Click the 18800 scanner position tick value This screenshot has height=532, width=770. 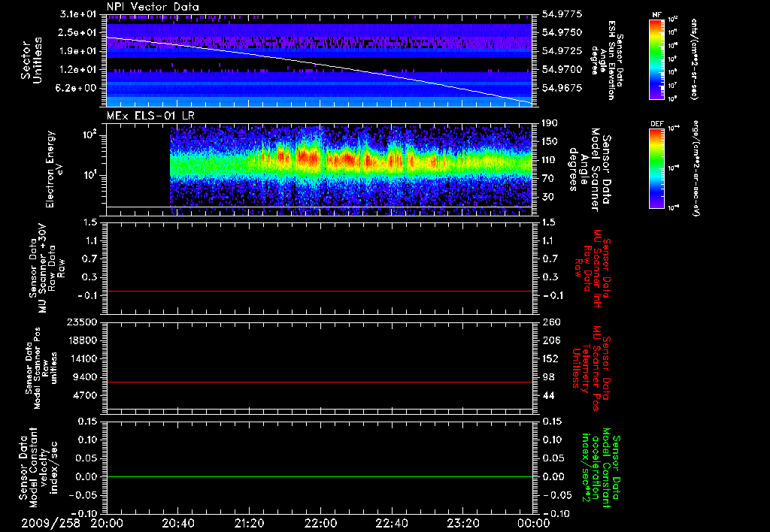pyautogui.click(x=81, y=340)
